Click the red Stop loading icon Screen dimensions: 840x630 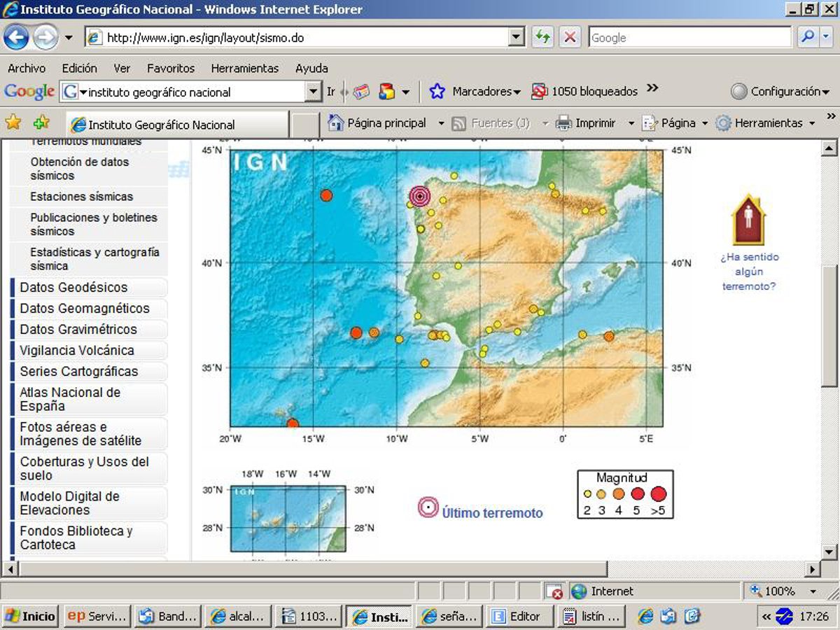pos(570,38)
